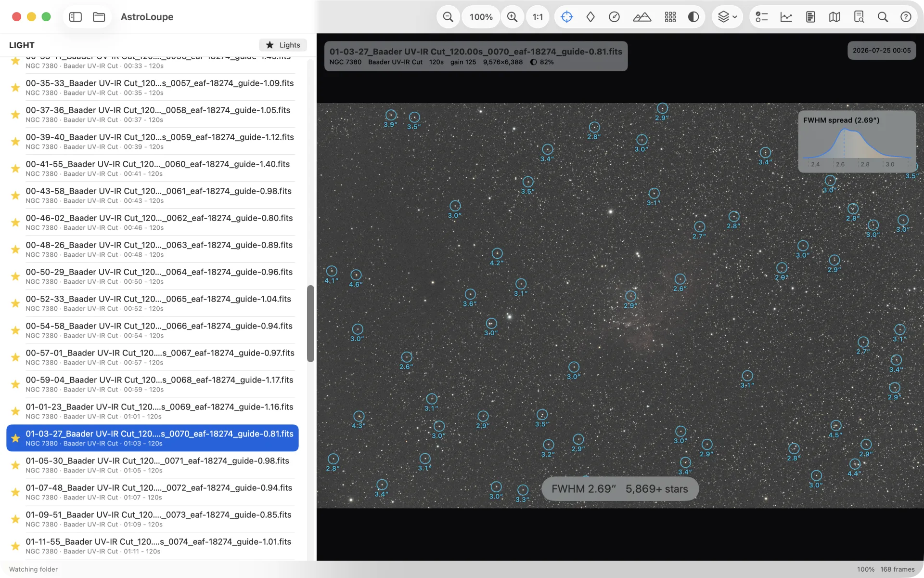This screenshot has width=924, height=578.
Task: Click the Lights star filter button
Action: coord(283,45)
